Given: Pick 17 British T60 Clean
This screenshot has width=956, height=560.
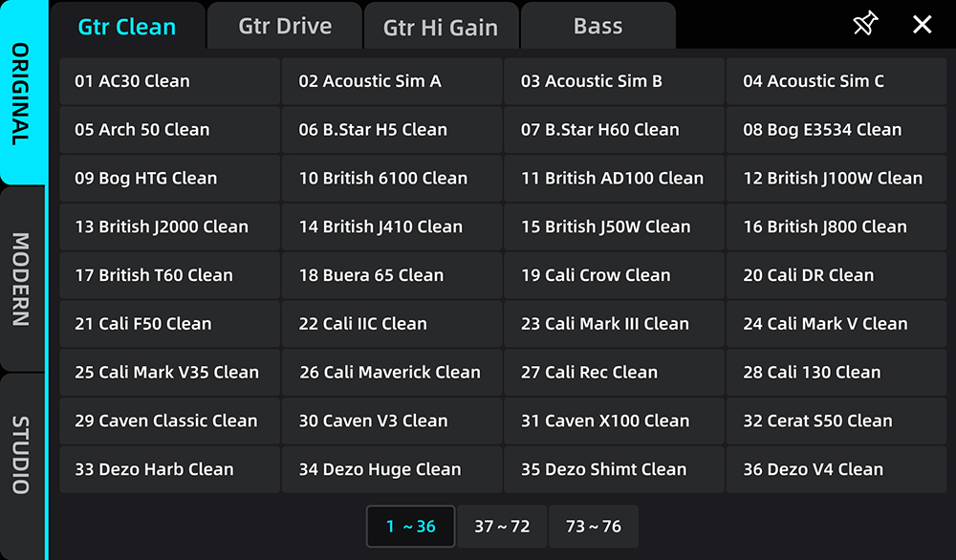Looking at the screenshot, I should click(170, 275).
